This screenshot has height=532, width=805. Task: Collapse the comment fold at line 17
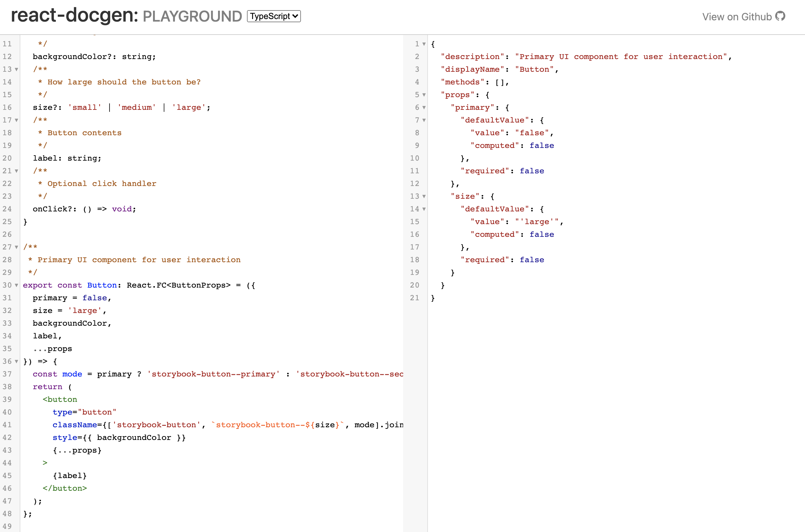point(16,120)
